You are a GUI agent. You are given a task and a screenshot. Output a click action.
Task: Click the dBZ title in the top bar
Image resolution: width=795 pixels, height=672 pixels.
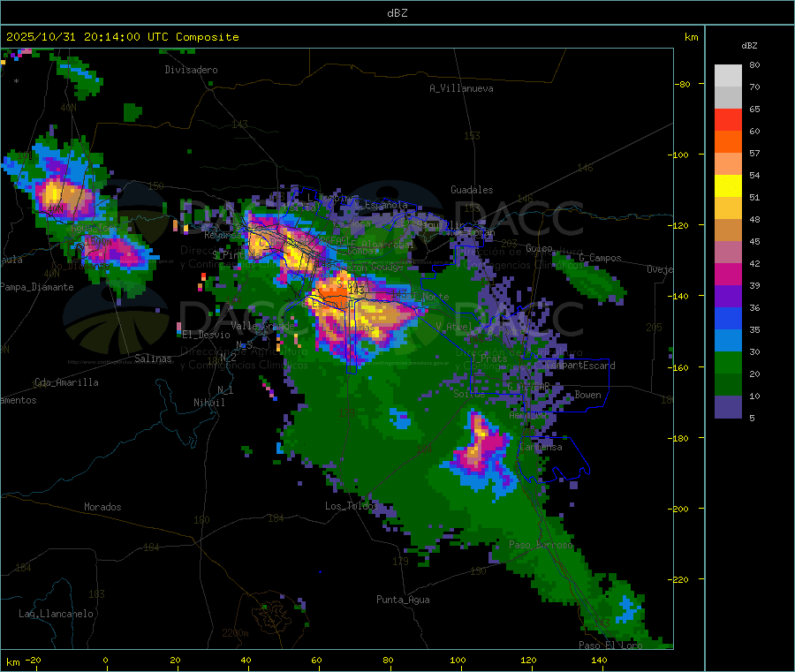coord(397,13)
